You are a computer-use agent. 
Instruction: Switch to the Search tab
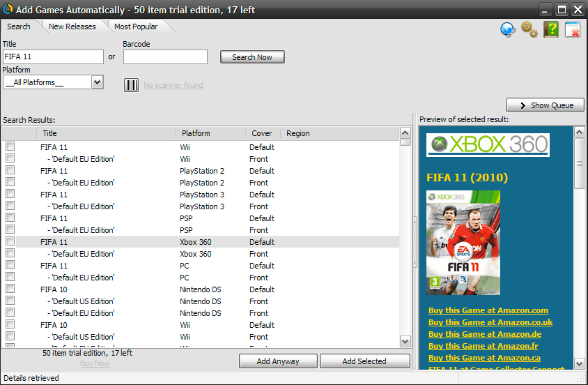18,27
